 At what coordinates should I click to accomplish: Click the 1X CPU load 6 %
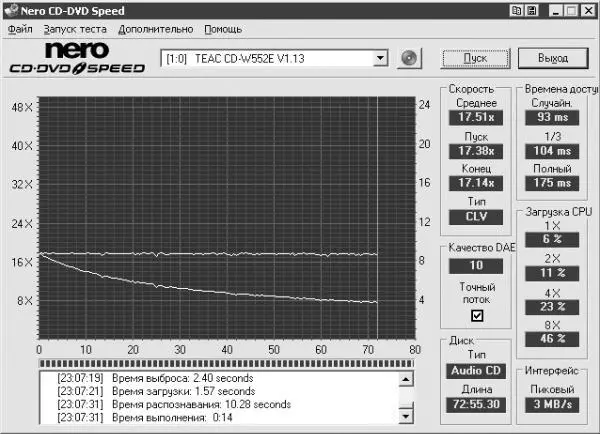[x=552, y=240]
